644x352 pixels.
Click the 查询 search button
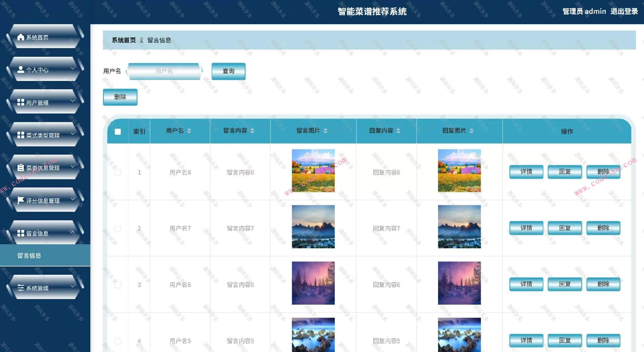[228, 71]
